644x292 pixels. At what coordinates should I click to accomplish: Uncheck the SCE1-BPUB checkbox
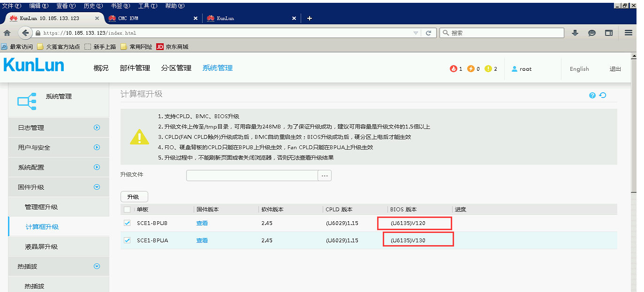point(127,223)
